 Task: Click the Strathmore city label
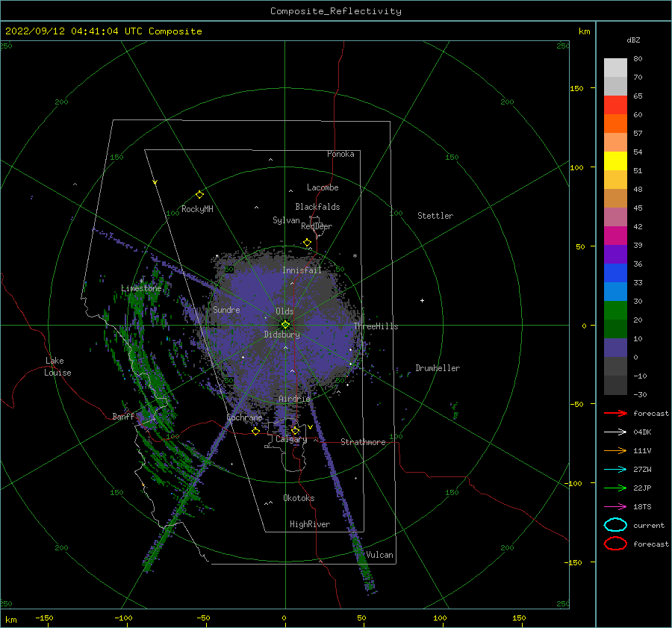[x=363, y=442]
